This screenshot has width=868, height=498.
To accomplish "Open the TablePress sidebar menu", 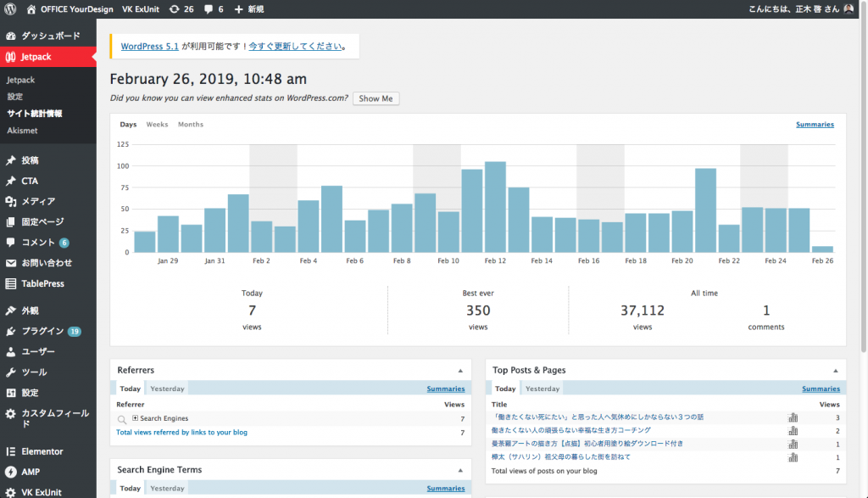I will pos(42,283).
